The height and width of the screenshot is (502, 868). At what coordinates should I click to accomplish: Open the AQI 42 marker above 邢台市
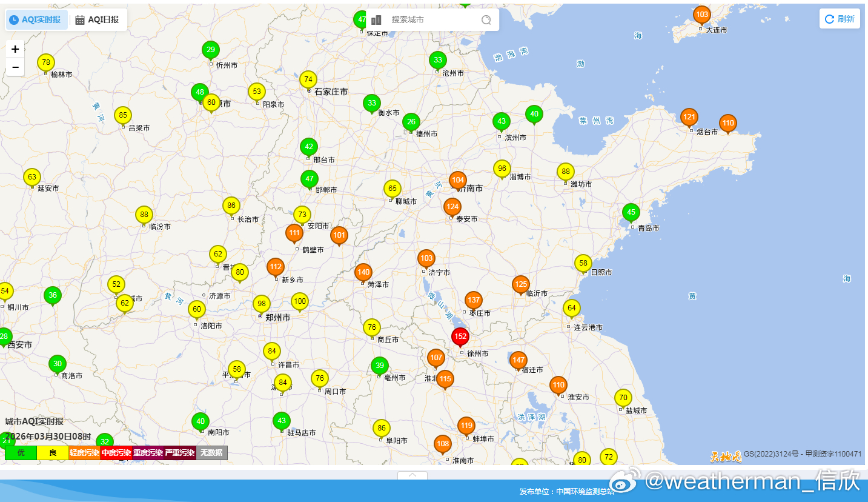(309, 147)
